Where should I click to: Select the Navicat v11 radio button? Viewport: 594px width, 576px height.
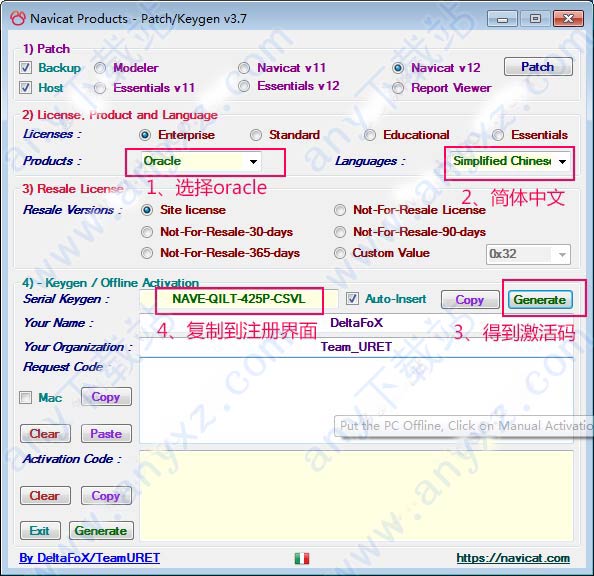point(244,68)
